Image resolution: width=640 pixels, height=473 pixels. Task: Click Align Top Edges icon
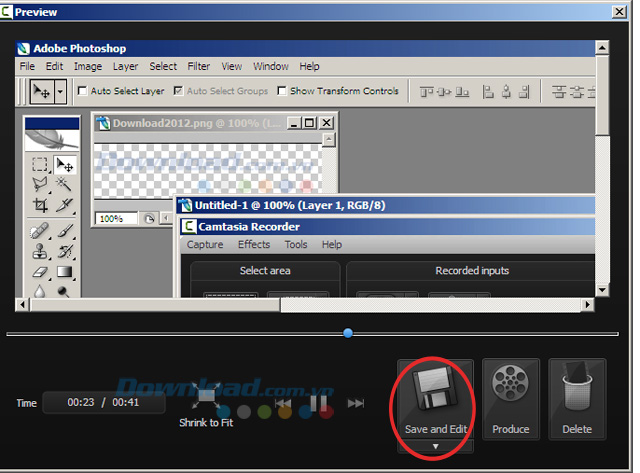pos(426,92)
